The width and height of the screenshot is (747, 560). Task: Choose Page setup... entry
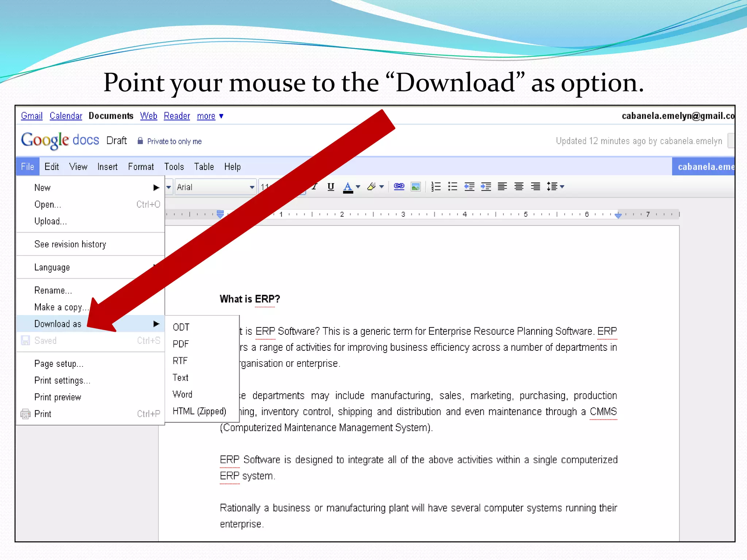tap(90, 363)
